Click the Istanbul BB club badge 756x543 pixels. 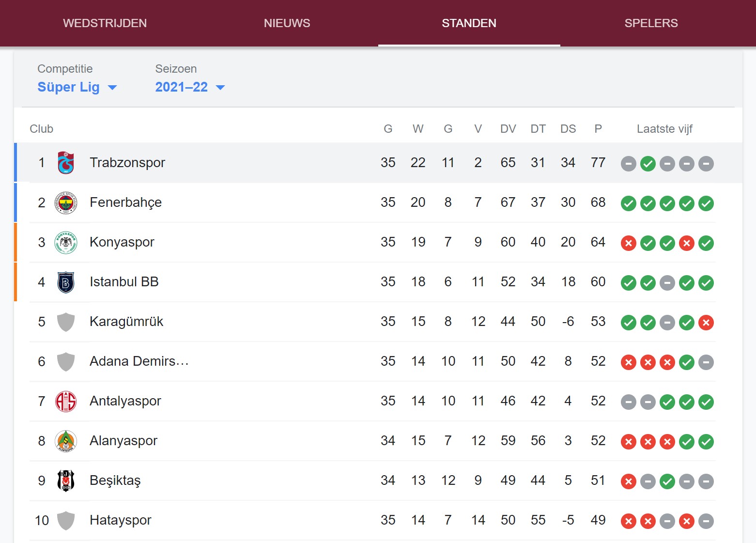coord(66,282)
